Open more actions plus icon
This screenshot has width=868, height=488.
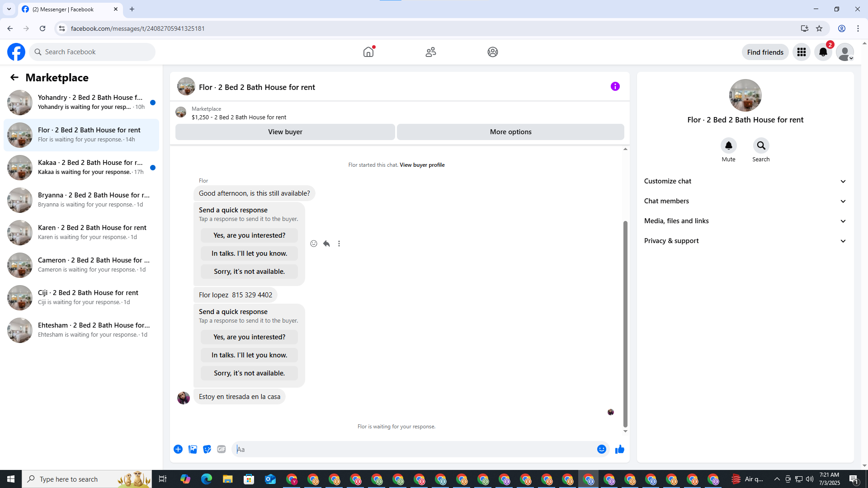pyautogui.click(x=178, y=449)
